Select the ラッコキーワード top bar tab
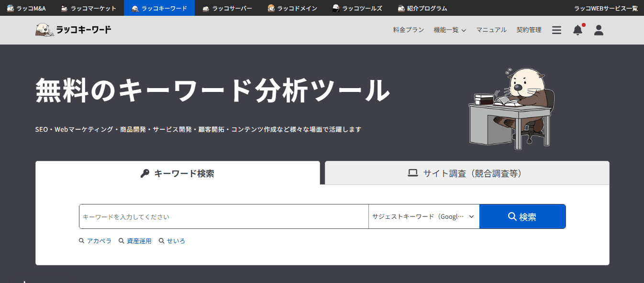Viewport: 644px width, 283px height. coord(159,8)
